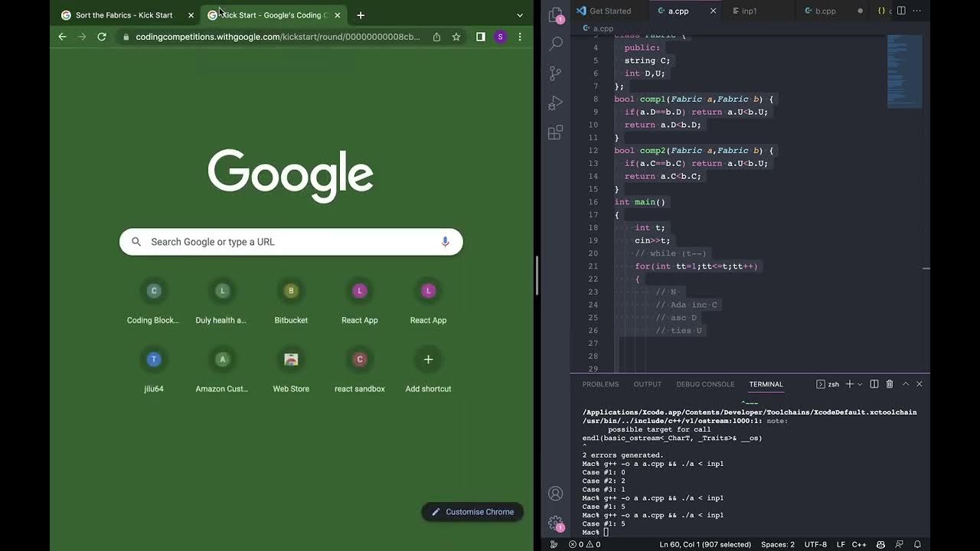This screenshot has height=551, width=980.
Task: Share this page from the address bar
Action: [436, 37]
